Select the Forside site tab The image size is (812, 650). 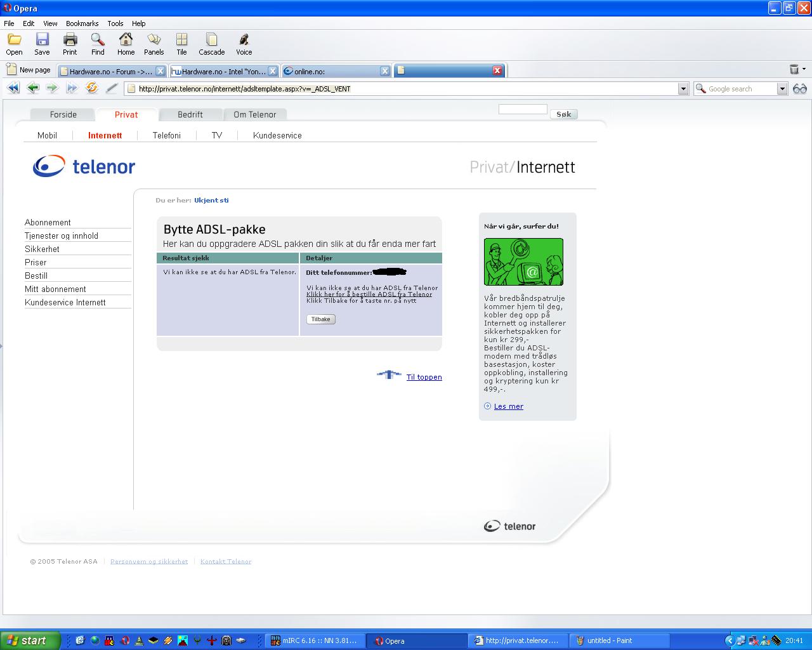coord(63,114)
